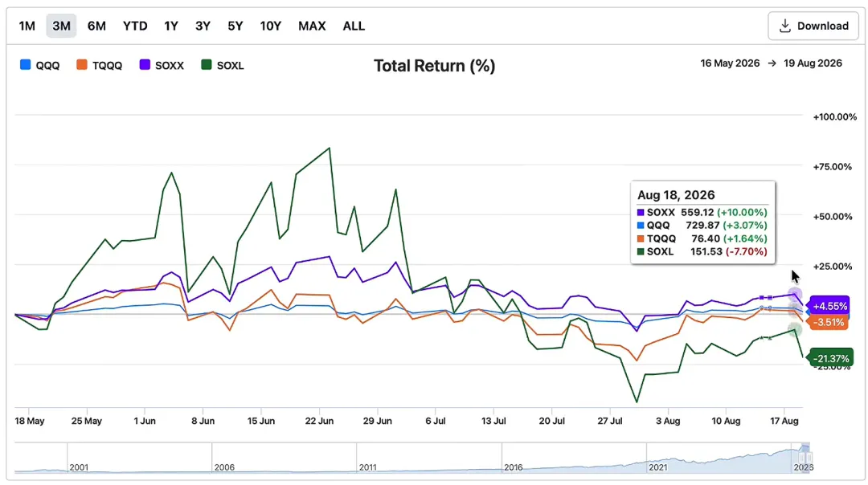
Task: Click the +4.55% SOXX end label
Action: 829,306
